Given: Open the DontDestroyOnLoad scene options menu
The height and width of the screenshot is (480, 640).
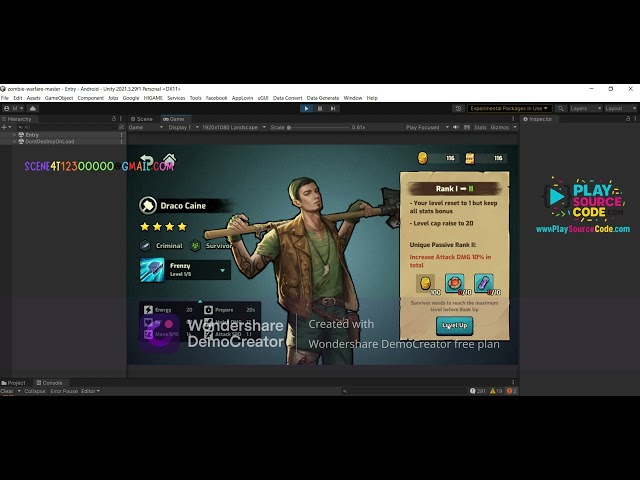Looking at the screenshot, I should [121, 142].
